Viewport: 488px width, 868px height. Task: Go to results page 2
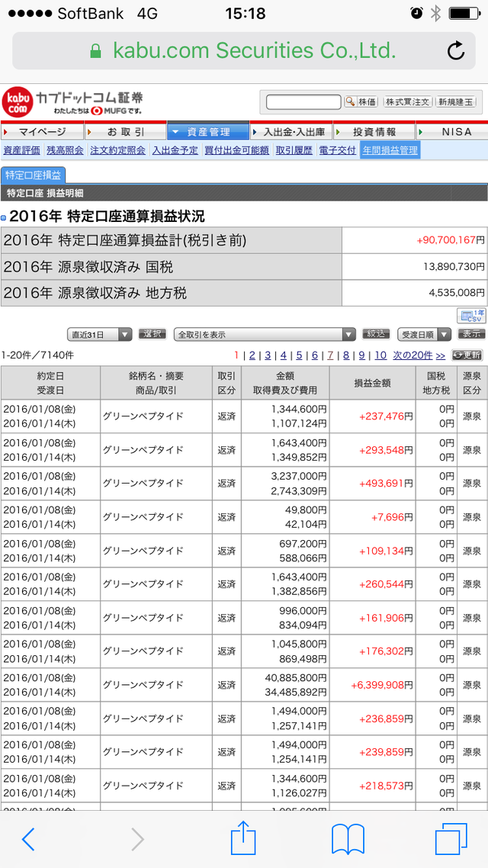click(x=252, y=355)
